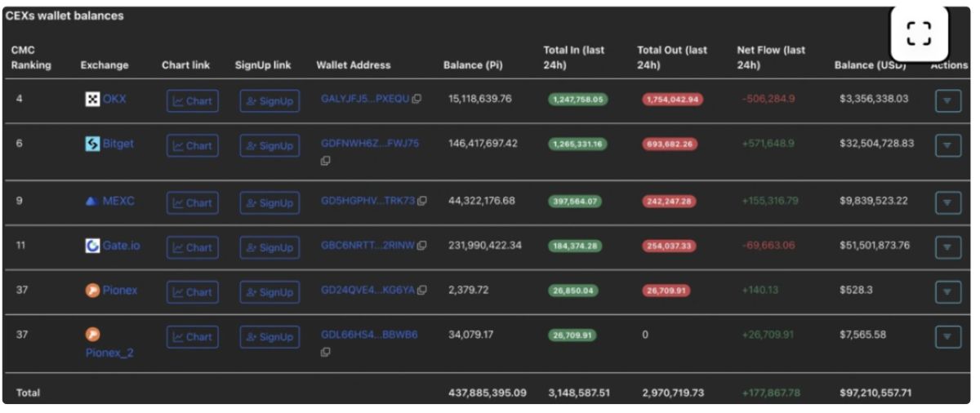Copy the Gate.io wallet address
Viewport: 980px width, 413px height.
click(x=421, y=246)
